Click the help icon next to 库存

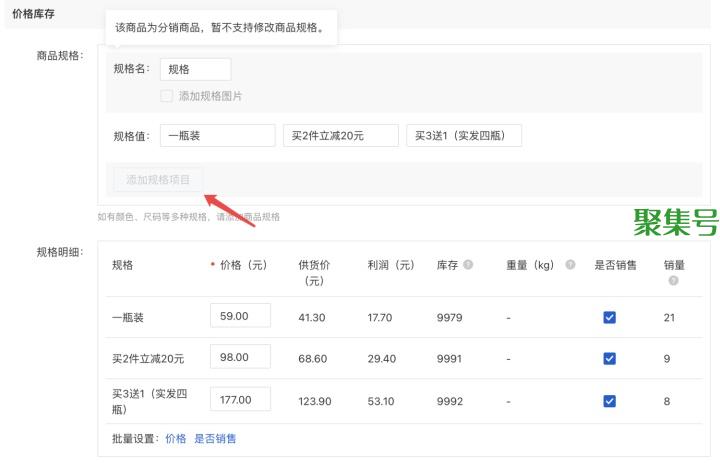coord(468,265)
